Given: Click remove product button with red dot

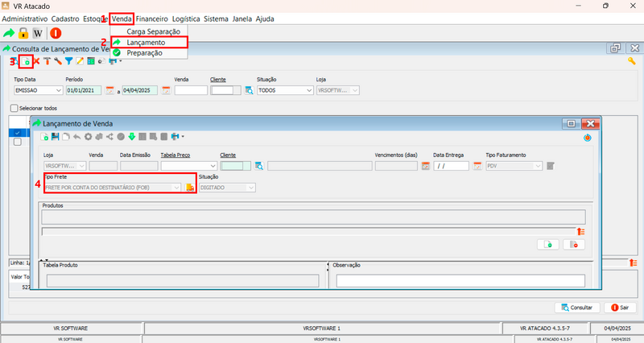Looking at the screenshot, I should 574,245.
